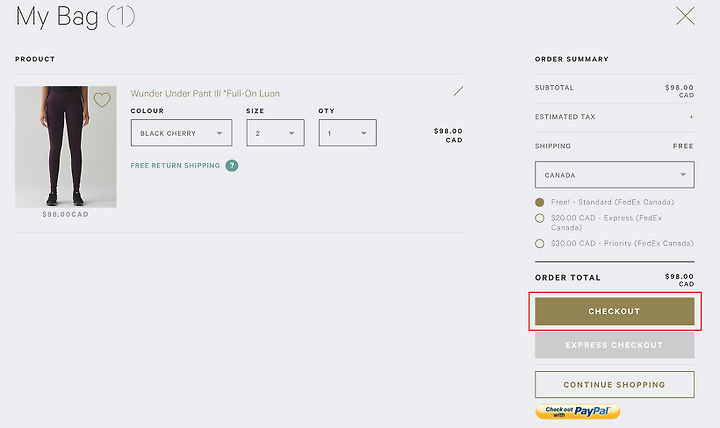Open the Black Cherry colour dropdown
The image size is (720, 428).
[x=181, y=133]
